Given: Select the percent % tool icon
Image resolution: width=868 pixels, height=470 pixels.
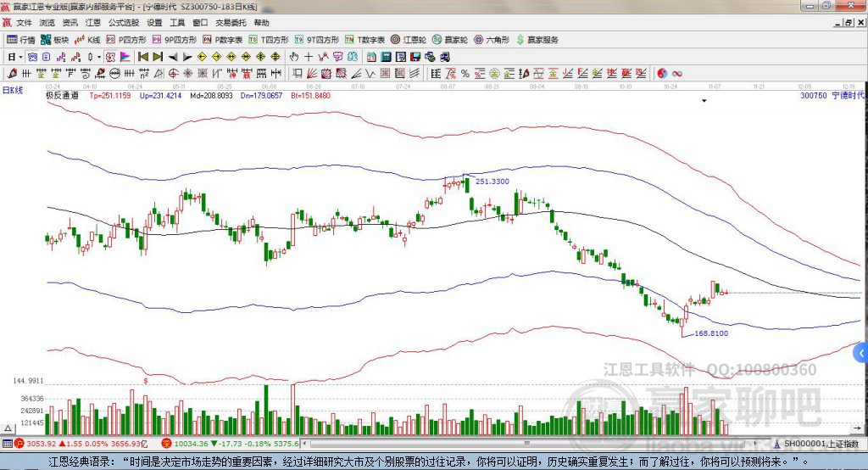Looking at the screenshot, I should click(x=465, y=74).
